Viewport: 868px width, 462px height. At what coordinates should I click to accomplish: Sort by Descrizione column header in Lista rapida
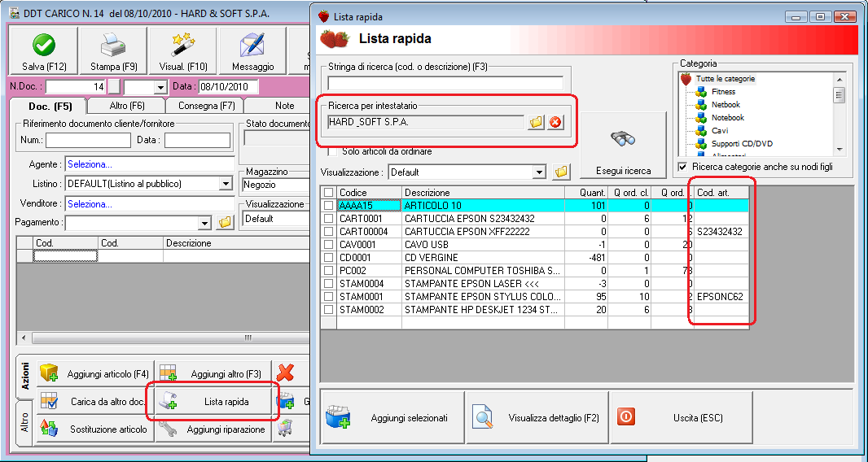click(x=484, y=193)
